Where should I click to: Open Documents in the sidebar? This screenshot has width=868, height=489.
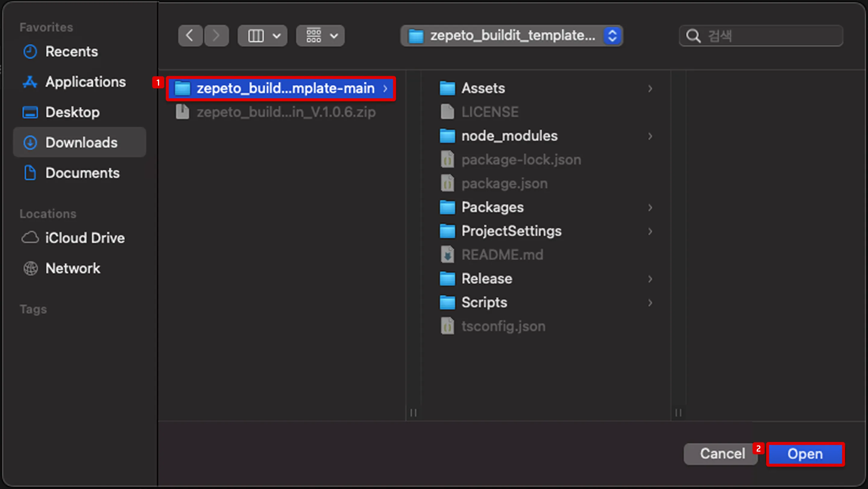tap(80, 173)
